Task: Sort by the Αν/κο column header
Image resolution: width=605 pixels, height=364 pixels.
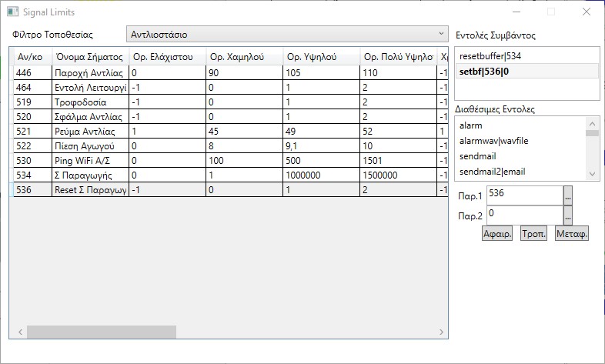Action: click(31, 57)
